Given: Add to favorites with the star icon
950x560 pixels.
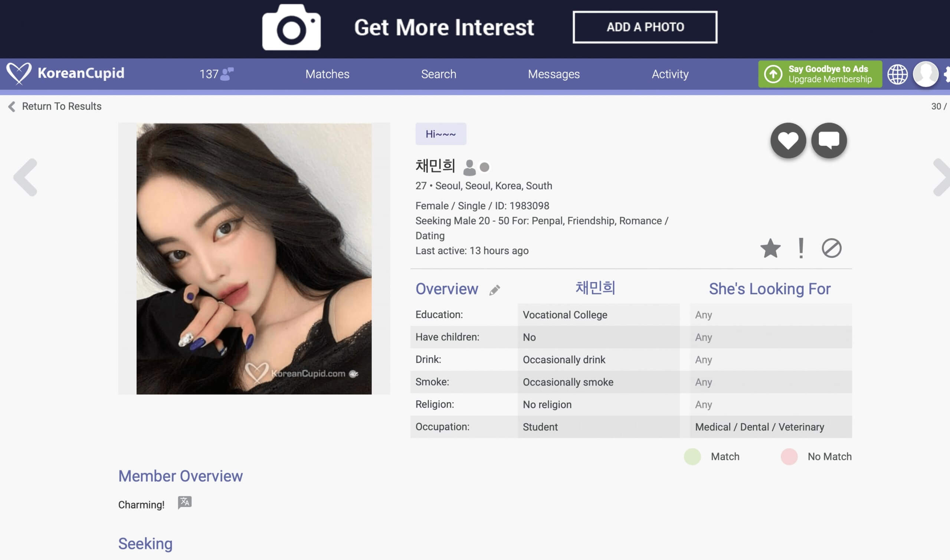Looking at the screenshot, I should [770, 248].
